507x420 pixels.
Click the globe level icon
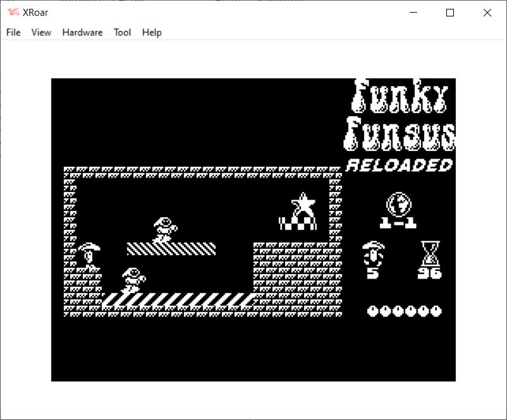click(x=398, y=204)
